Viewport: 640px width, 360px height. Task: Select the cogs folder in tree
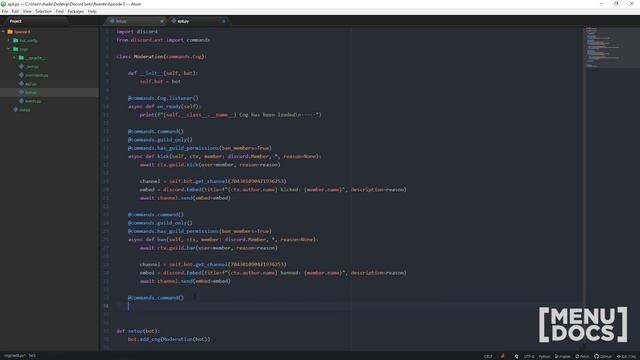(24, 49)
